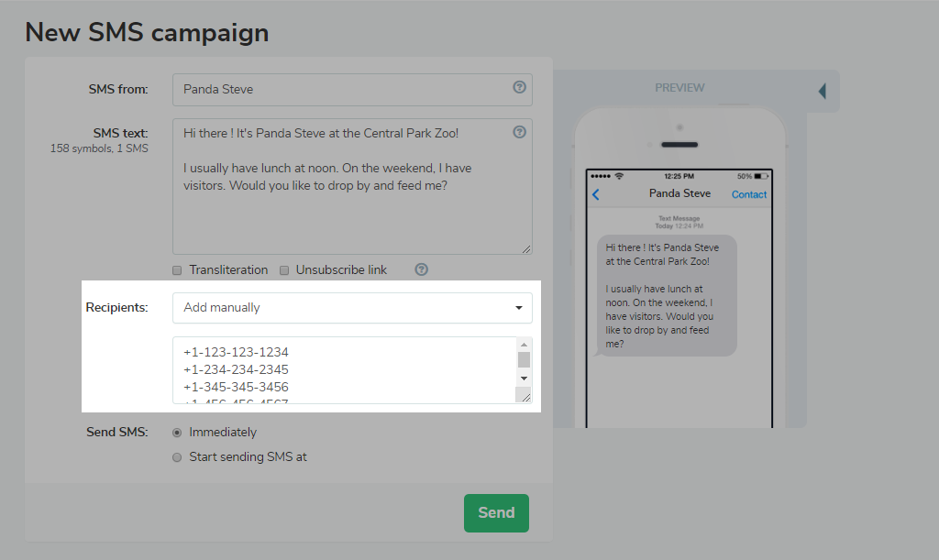Click the help icon beside SMS from field

519,89
